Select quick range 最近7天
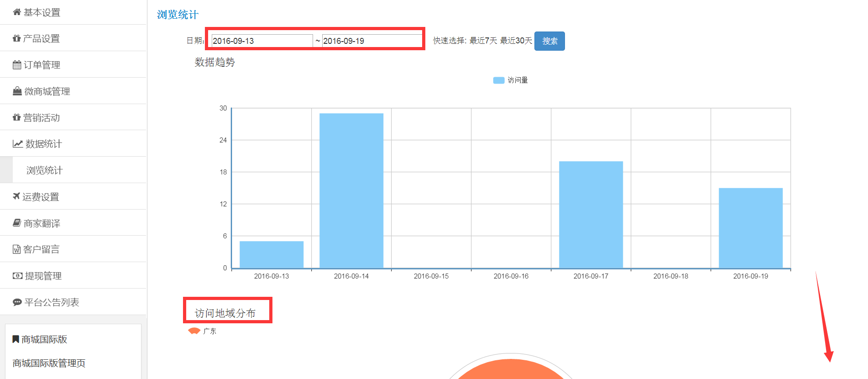Screen dimensions: 868x379 tap(483, 41)
